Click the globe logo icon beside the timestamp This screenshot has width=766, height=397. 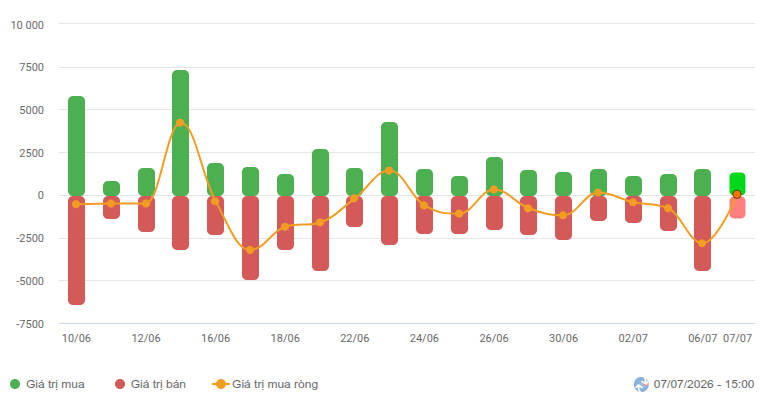pos(641,384)
